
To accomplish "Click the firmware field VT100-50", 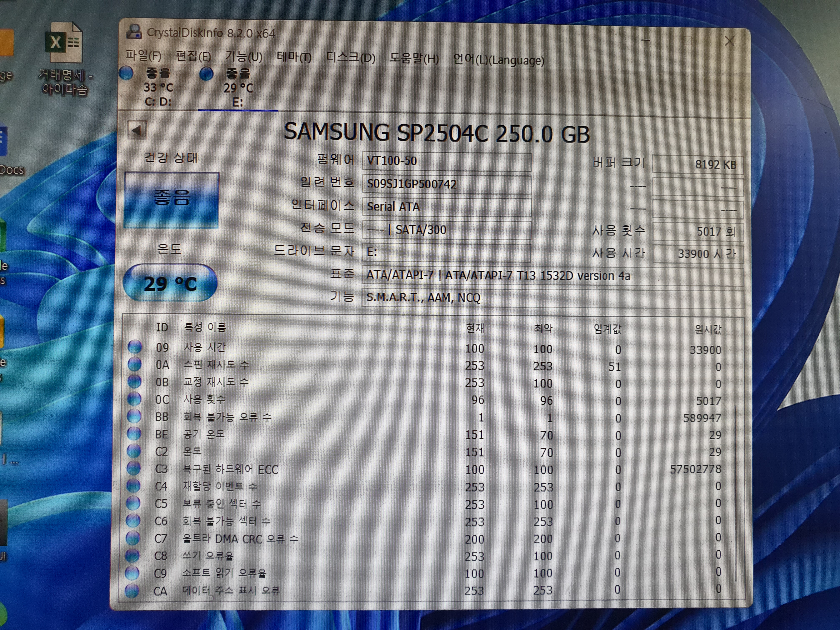I will 447,162.
